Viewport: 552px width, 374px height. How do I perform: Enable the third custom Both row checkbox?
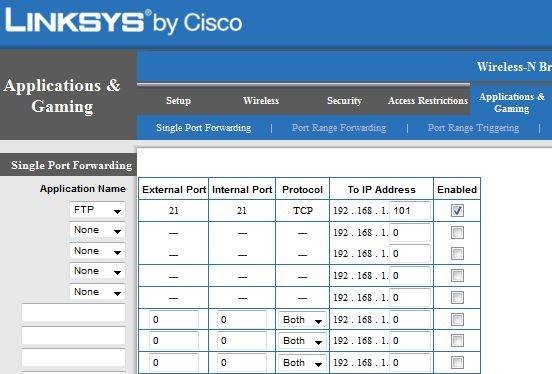[457, 362]
